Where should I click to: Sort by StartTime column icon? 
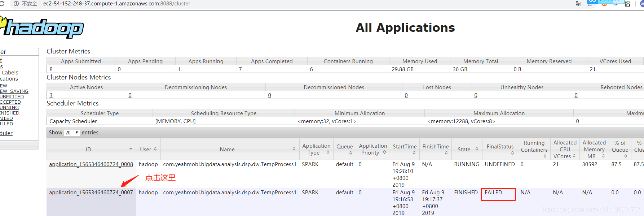414,153
